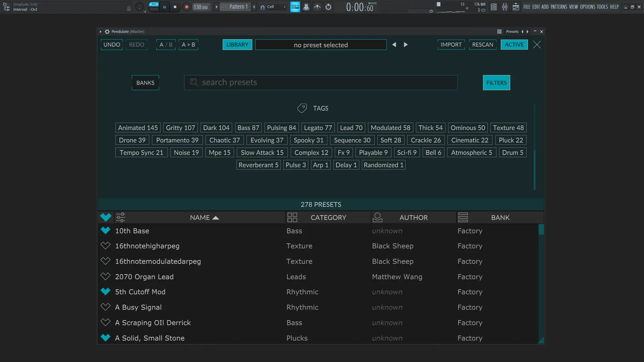The image size is (644, 362).
Task: Open the mixer window icon
Action: [x=504, y=7]
